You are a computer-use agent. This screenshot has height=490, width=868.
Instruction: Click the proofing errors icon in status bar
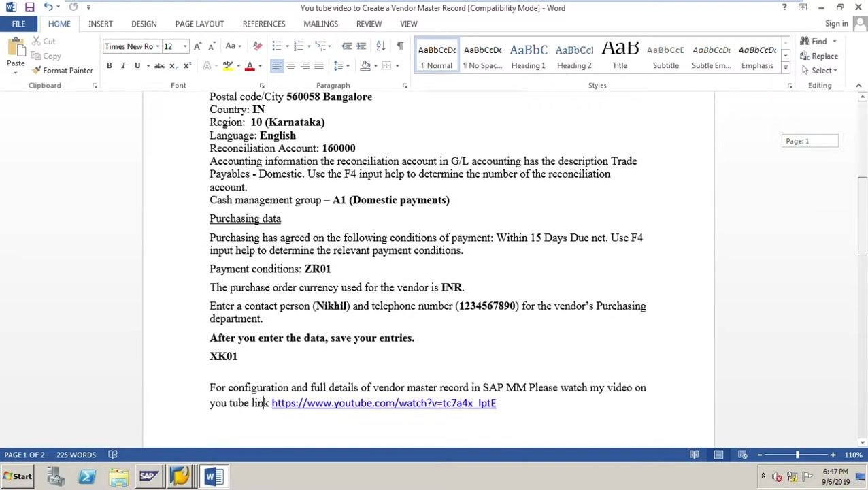(113, 455)
